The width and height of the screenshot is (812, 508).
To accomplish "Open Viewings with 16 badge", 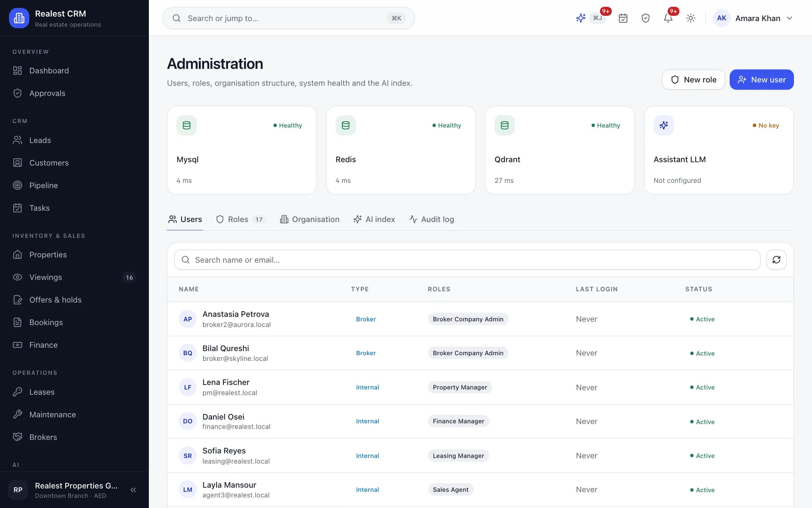I will [x=74, y=277].
